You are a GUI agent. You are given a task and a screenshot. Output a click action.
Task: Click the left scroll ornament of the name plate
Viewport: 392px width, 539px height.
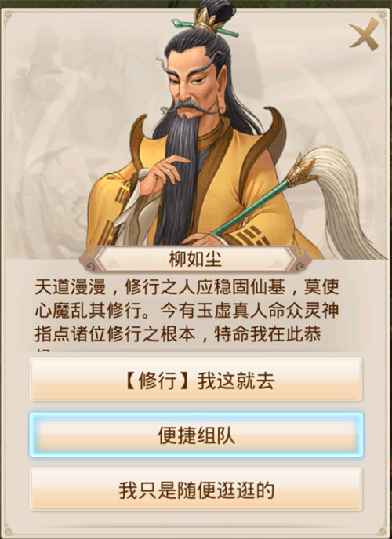pyautogui.click(x=89, y=260)
